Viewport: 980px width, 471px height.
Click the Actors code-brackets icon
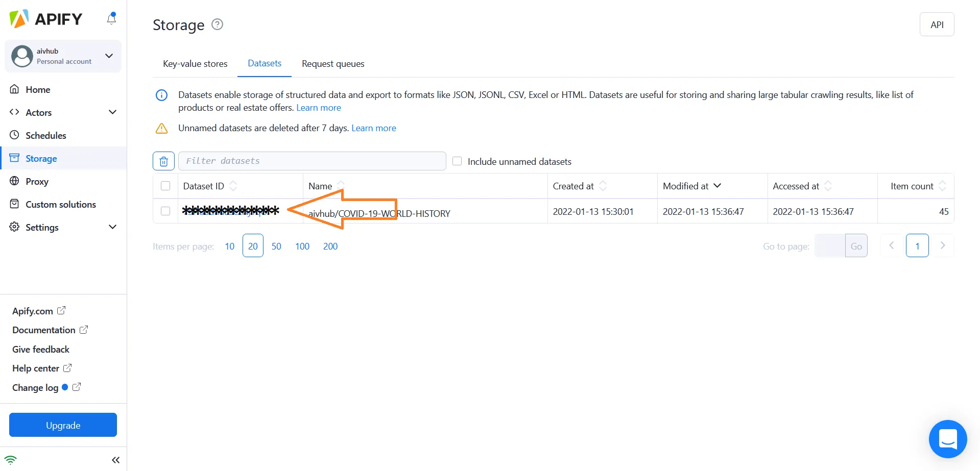[x=14, y=112]
